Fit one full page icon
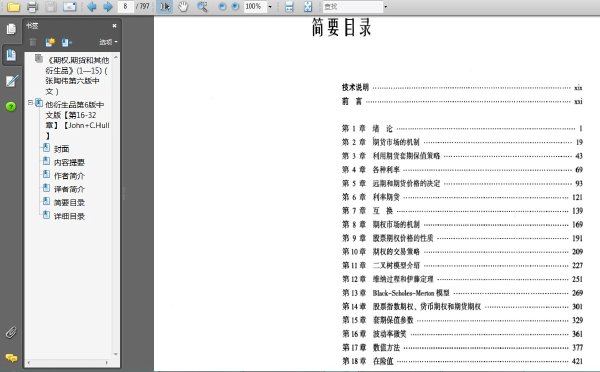 coord(308,7)
